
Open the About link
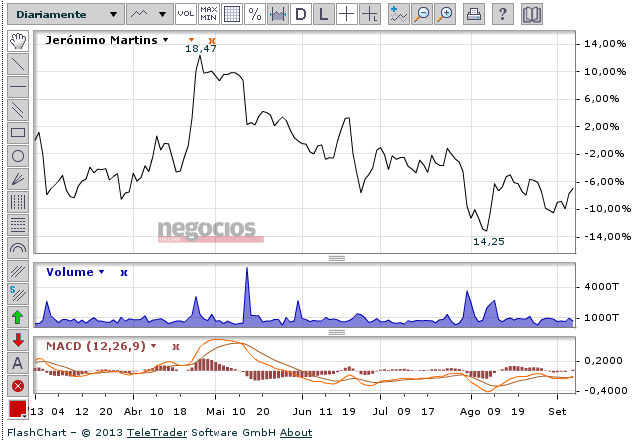point(296,433)
